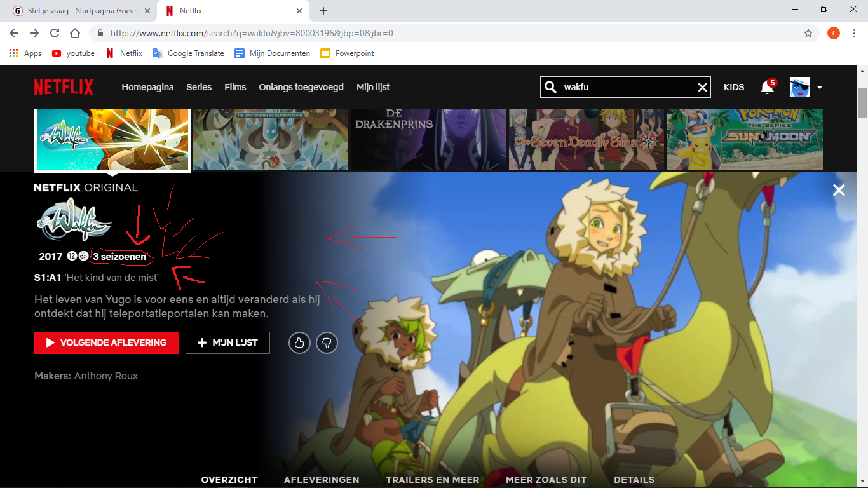Clear the wakfu search text
Screen dimensions: 868x488
pyautogui.click(x=702, y=88)
